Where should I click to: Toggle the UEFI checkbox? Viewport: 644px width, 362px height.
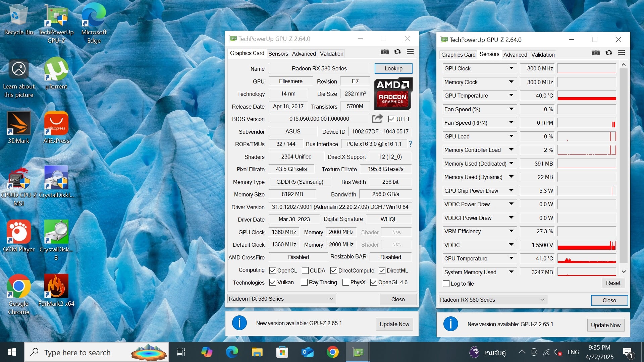391,119
